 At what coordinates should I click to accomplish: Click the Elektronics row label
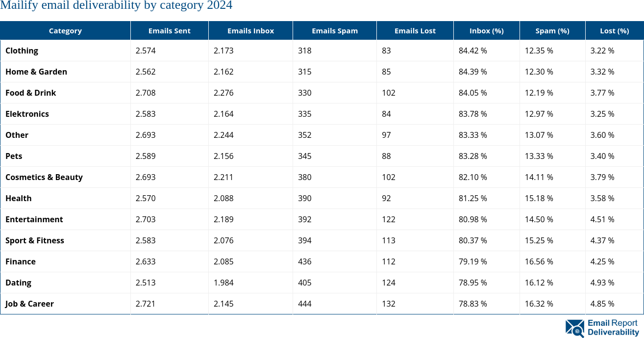[x=27, y=114]
